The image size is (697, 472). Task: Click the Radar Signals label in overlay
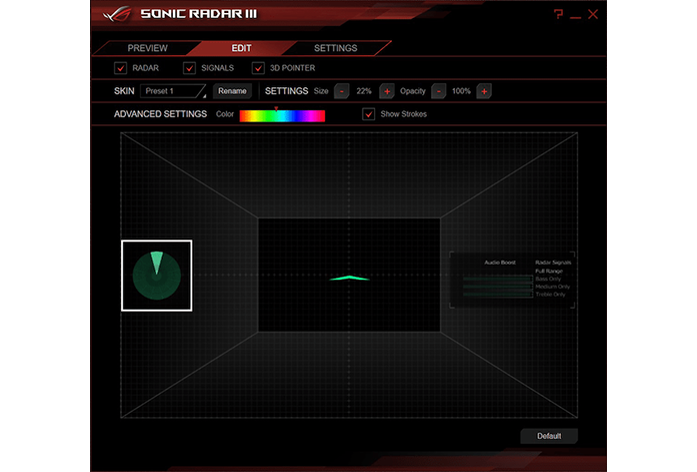click(553, 263)
